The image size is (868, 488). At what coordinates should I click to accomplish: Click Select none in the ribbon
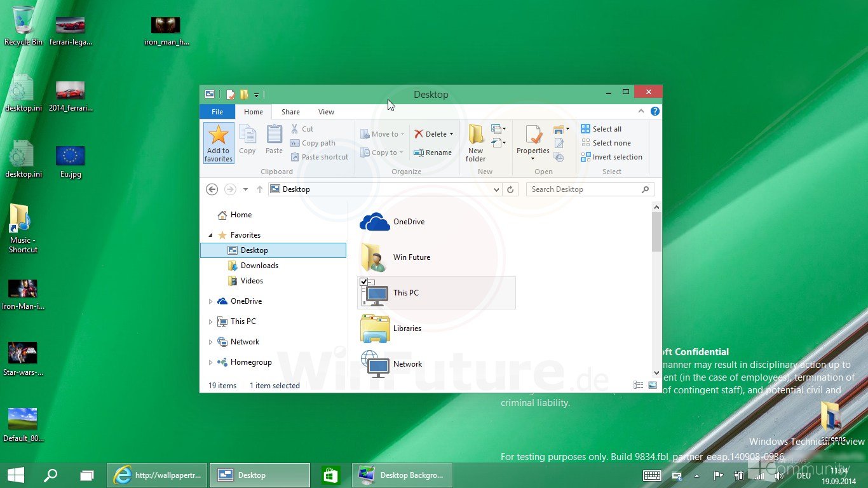[x=606, y=143]
